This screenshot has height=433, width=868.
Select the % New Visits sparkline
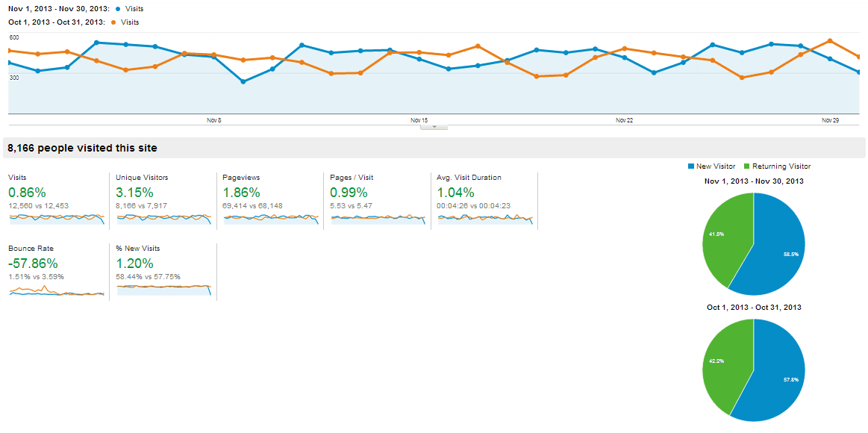pos(164,290)
